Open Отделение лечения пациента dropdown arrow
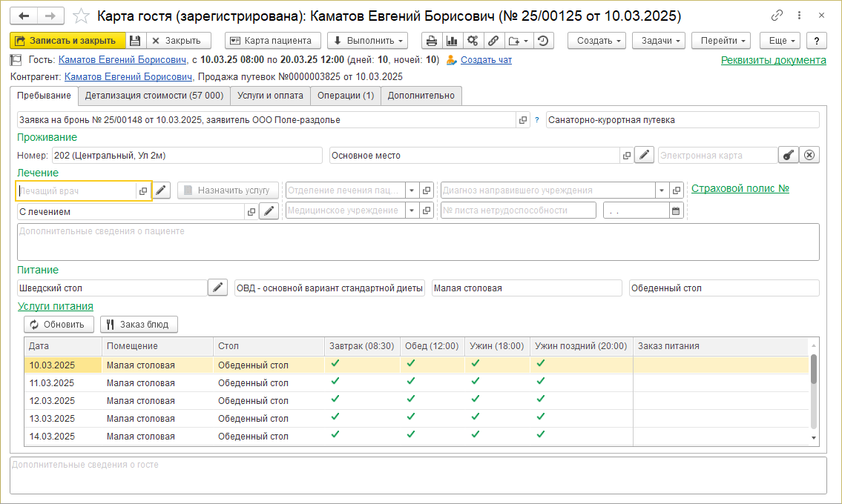 pos(412,190)
